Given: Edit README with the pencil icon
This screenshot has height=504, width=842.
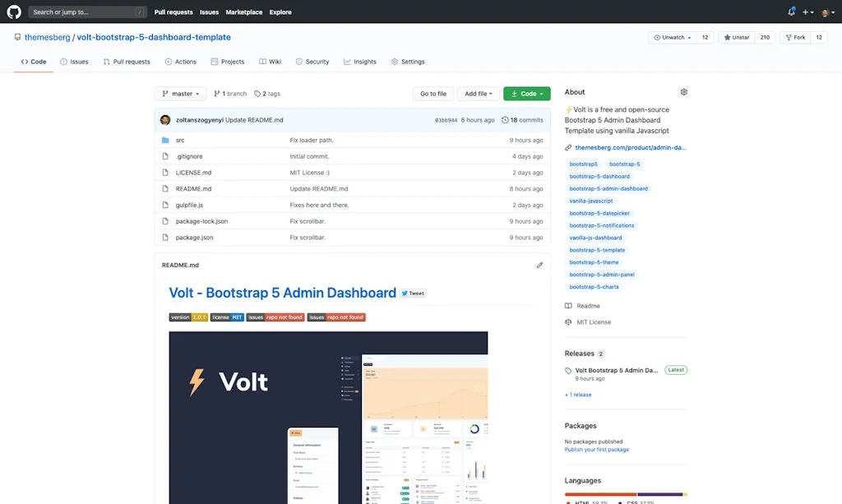Looking at the screenshot, I should tap(539, 265).
